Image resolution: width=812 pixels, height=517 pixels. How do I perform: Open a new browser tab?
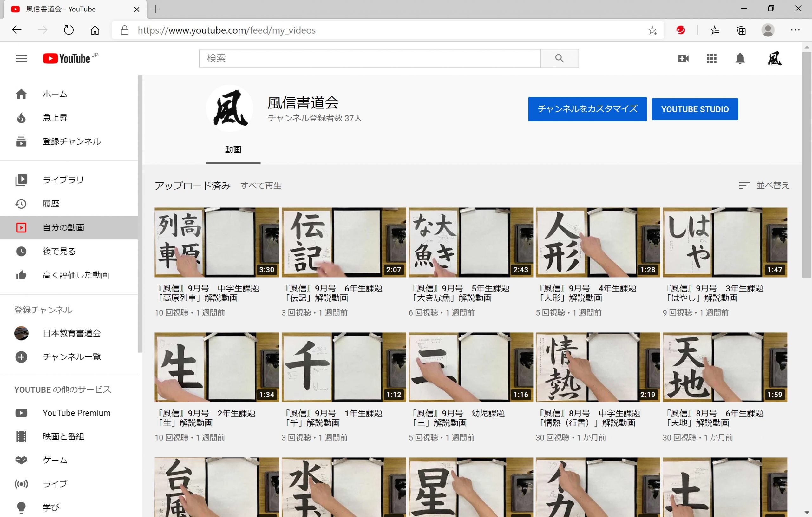[x=156, y=9]
